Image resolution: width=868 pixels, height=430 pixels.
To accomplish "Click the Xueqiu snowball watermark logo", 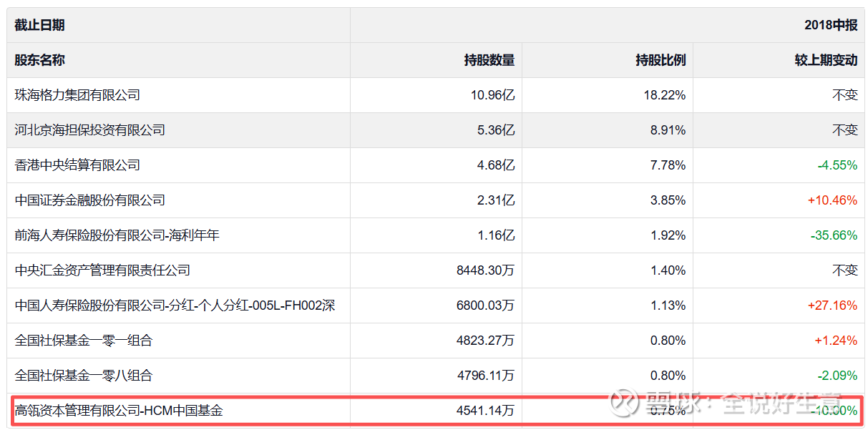I will pyautogui.click(x=620, y=401).
